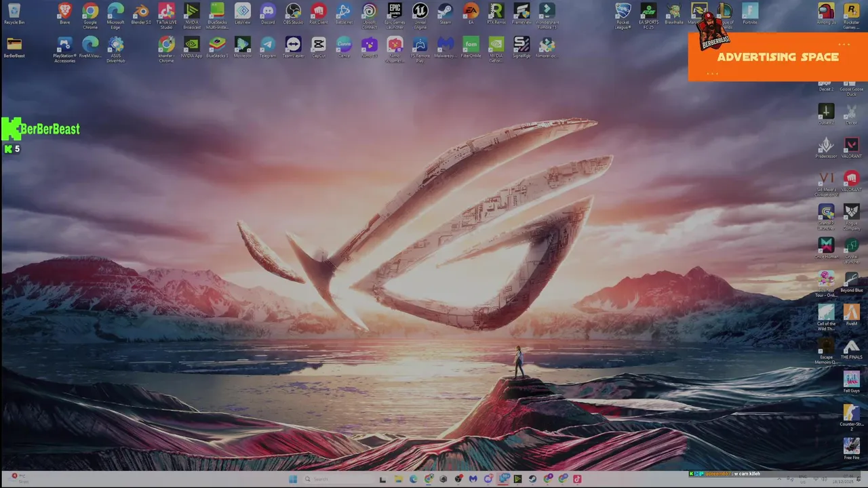Screen dimensions: 868x488
Task: Launch TeamViewer shortcut
Action: tap(293, 47)
